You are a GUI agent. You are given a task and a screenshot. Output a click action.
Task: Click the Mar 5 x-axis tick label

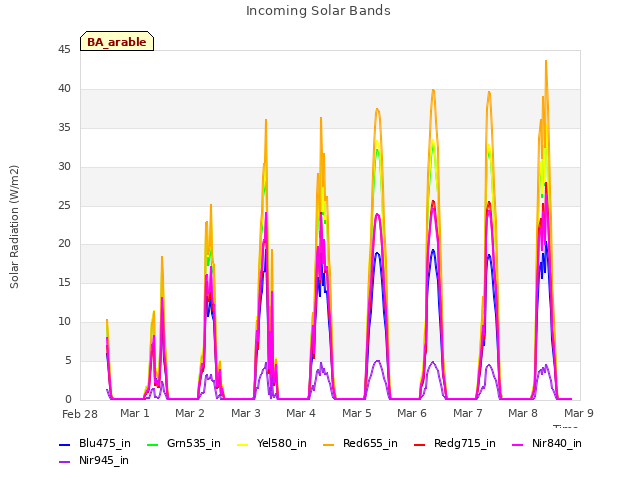tap(357, 413)
